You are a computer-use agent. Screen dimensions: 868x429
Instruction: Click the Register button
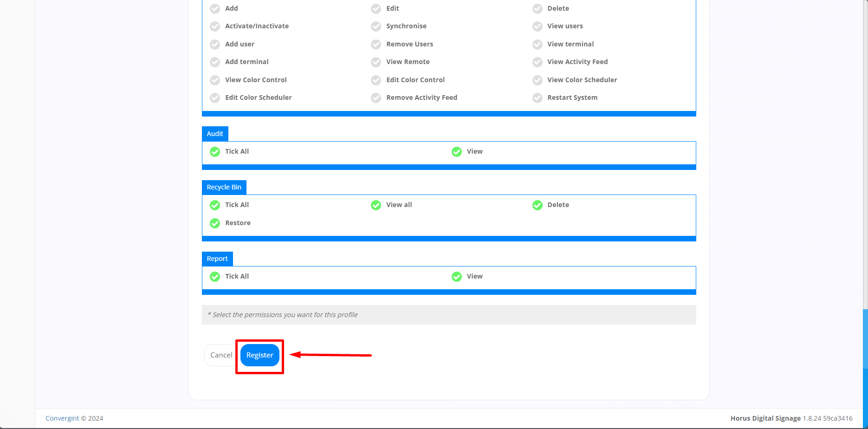pos(259,355)
